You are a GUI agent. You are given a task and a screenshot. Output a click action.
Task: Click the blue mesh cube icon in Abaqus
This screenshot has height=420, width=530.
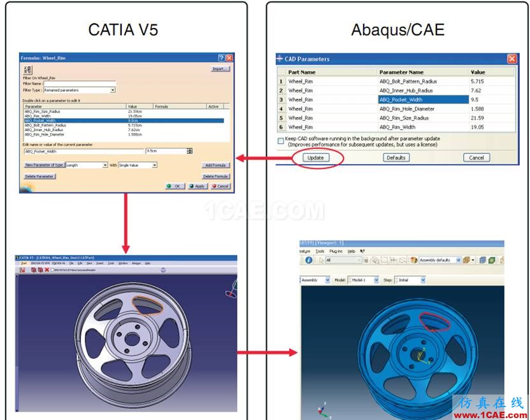[x=482, y=260]
